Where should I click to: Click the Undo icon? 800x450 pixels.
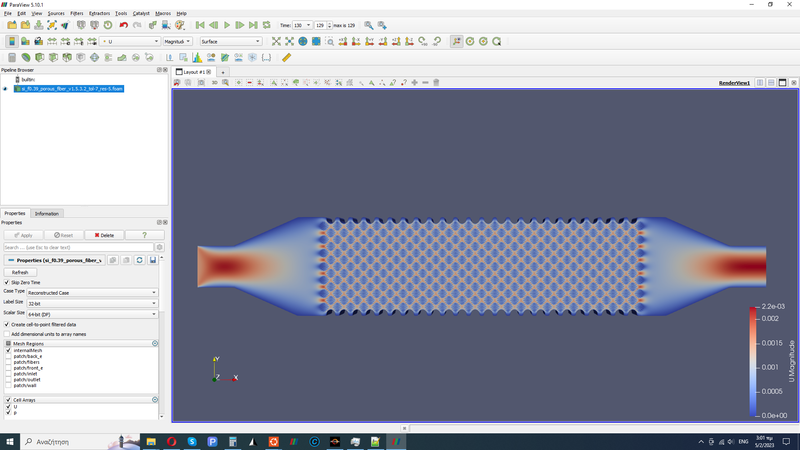click(x=123, y=24)
